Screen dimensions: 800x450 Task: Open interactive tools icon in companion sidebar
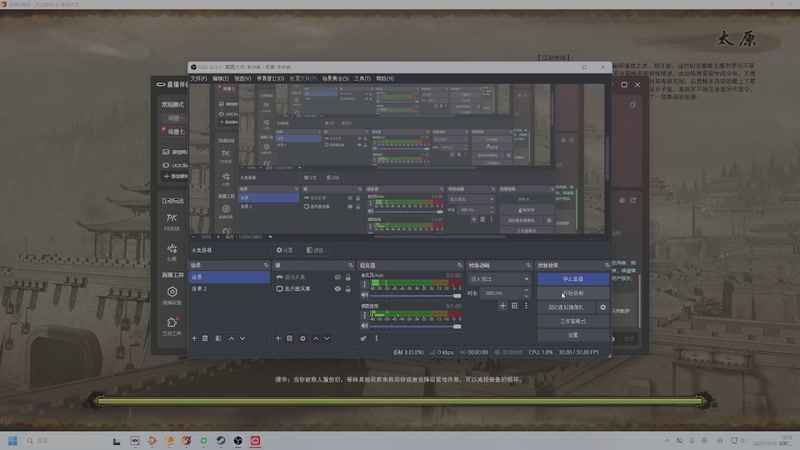pos(172,326)
